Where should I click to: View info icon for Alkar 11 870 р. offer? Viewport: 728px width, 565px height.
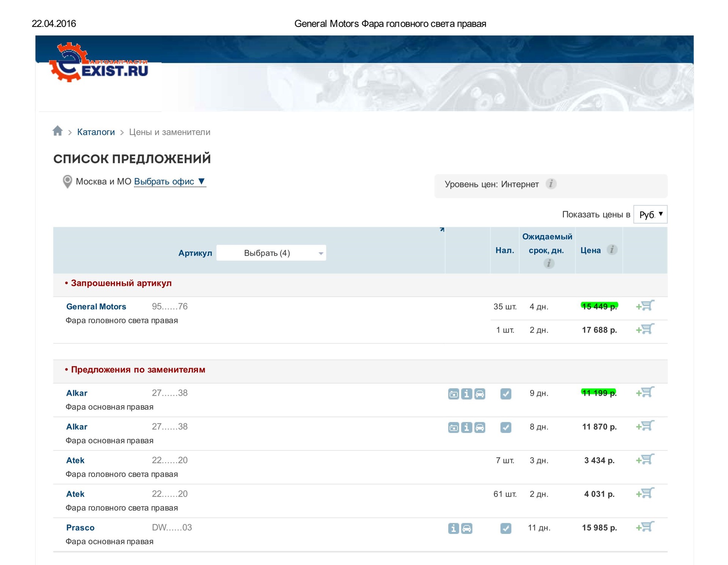tap(467, 428)
